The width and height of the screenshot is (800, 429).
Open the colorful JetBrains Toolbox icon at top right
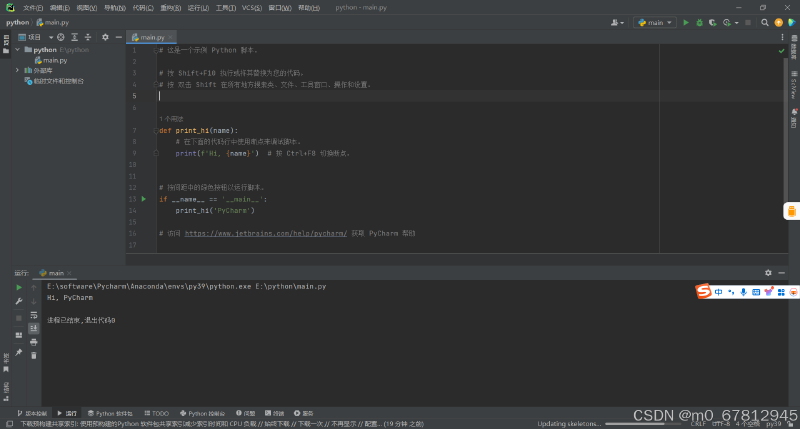[791, 22]
